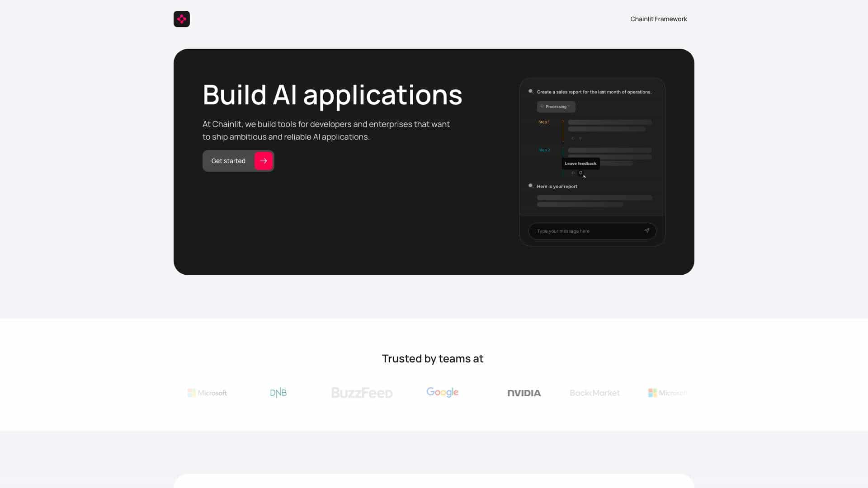Click the DNB logo

coord(278,393)
